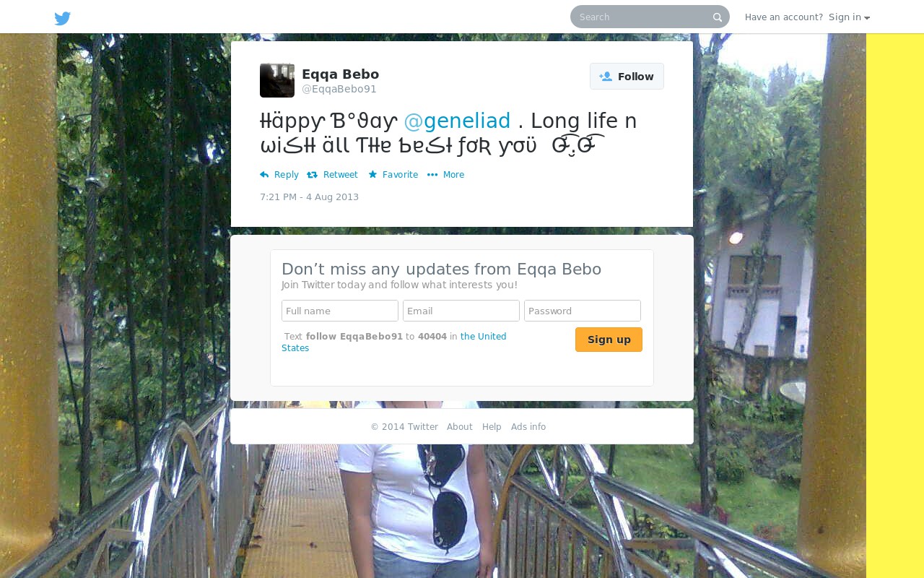Viewport: 924px width, 578px height.
Task: Click the search magnifier icon
Action: point(718,17)
